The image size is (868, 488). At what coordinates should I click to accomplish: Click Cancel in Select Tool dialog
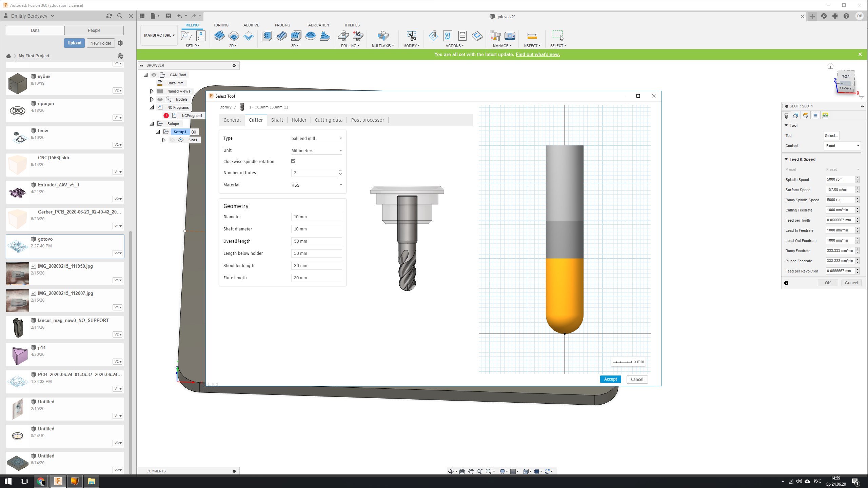click(637, 379)
